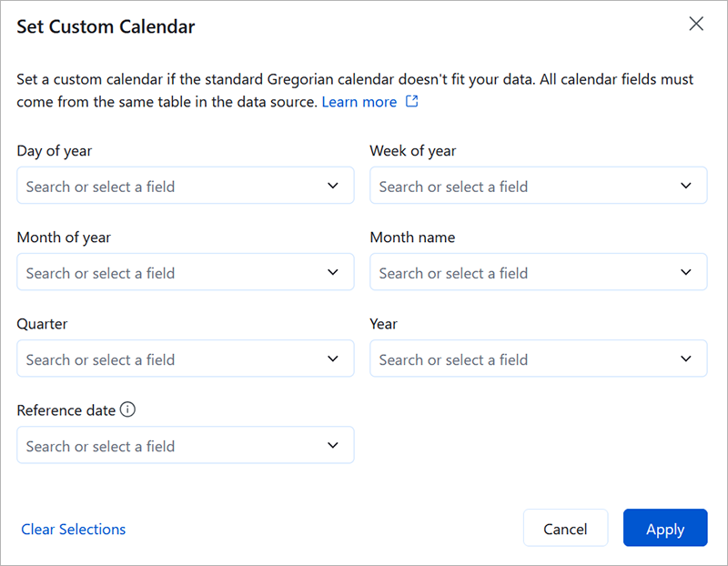Click the external link icon after Learn more
728x566 pixels.
pos(411,101)
